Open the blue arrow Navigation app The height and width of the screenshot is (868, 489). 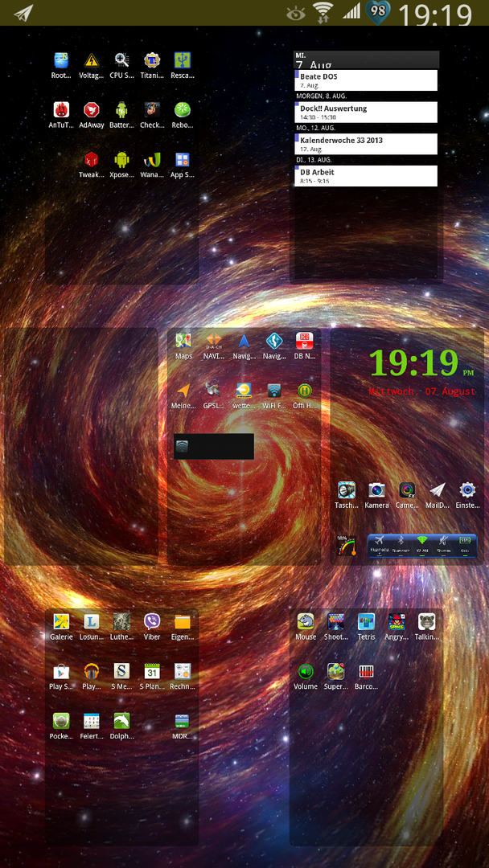click(x=244, y=341)
